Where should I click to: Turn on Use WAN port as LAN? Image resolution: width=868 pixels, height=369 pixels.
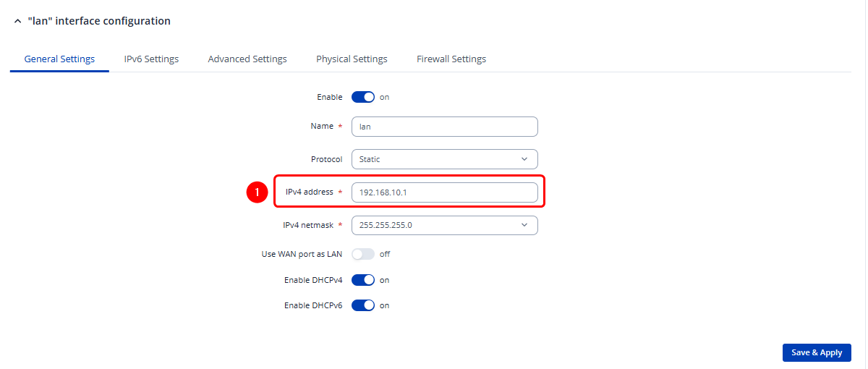click(363, 254)
